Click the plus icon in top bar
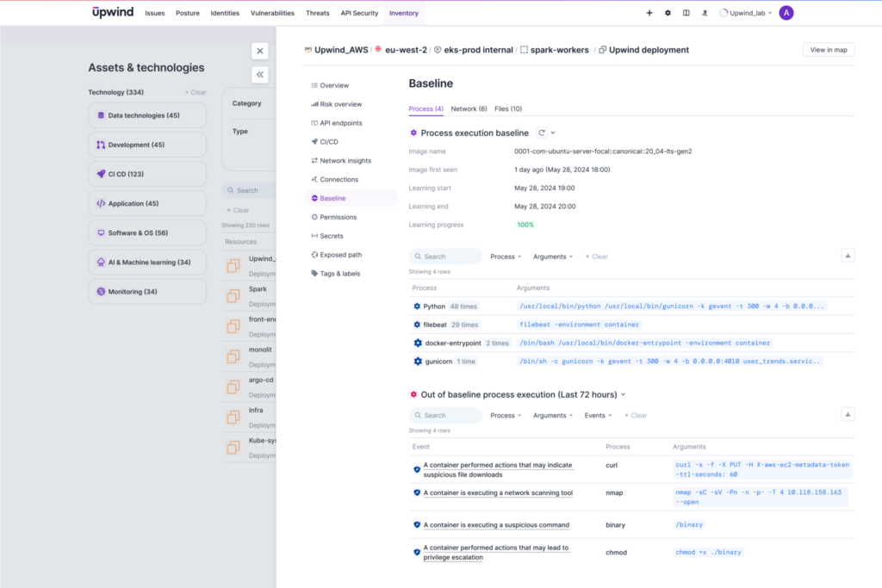 (649, 13)
